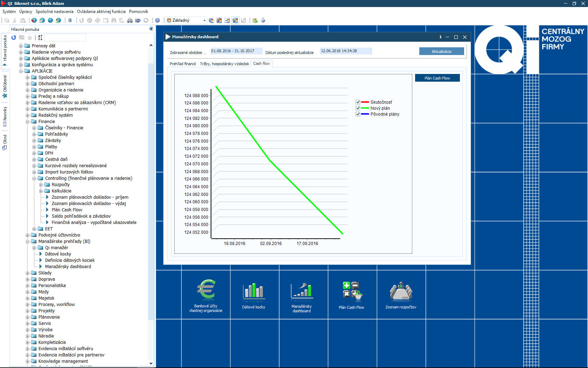The height and width of the screenshot is (368, 588).
Task: Click the settings gear toolbar icon
Action: 157,21
